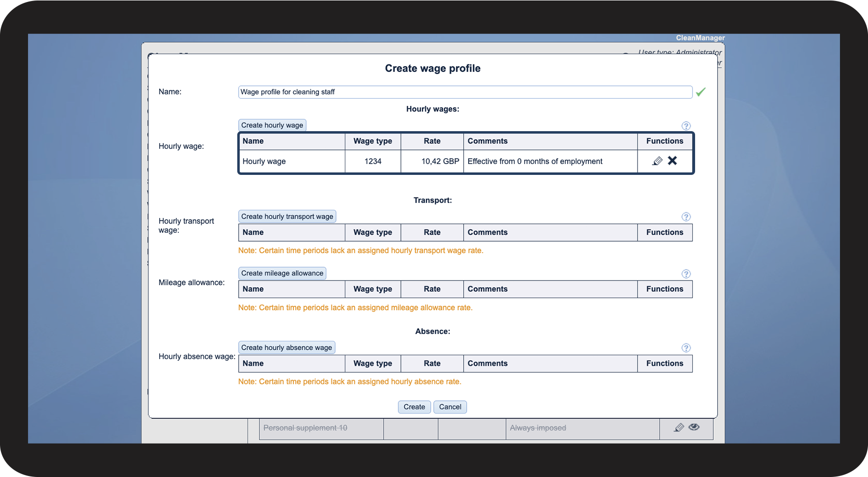Confirm the wage profile with Create button
868x477 pixels.
[x=414, y=407]
